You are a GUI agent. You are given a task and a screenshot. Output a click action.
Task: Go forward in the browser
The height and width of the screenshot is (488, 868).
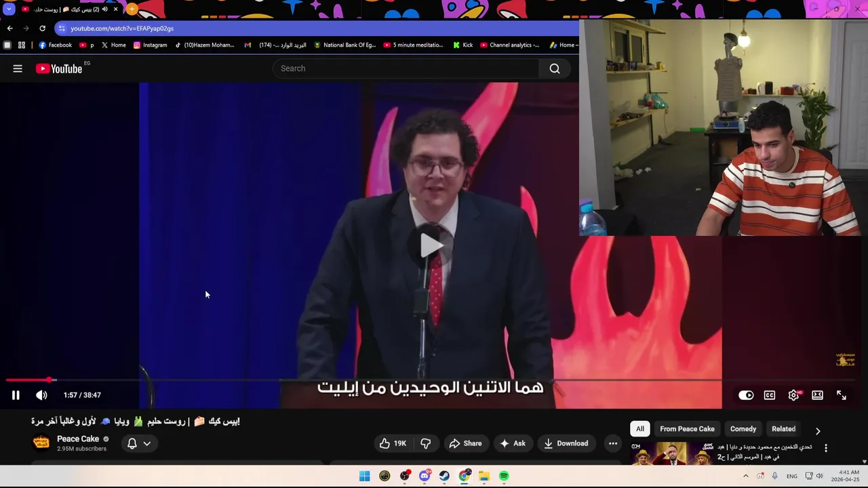coord(26,28)
